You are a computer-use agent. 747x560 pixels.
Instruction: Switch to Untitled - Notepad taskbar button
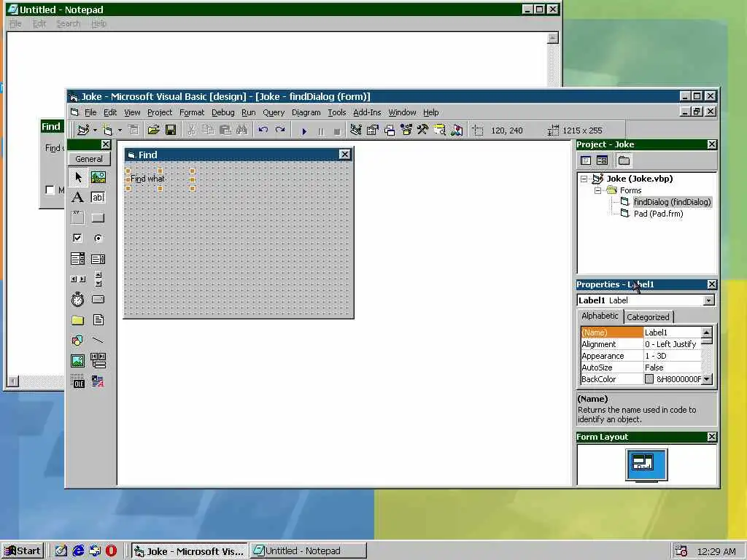309,551
